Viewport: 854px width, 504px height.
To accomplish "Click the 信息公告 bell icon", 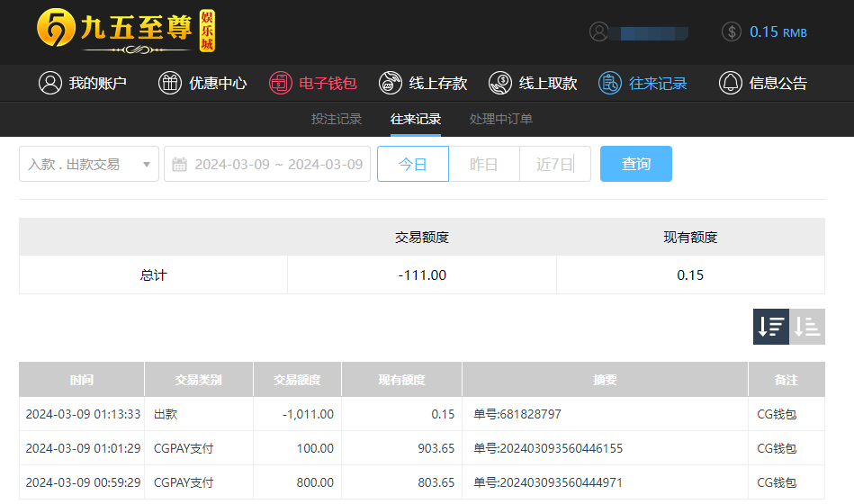I will pyautogui.click(x=730, y=83).
